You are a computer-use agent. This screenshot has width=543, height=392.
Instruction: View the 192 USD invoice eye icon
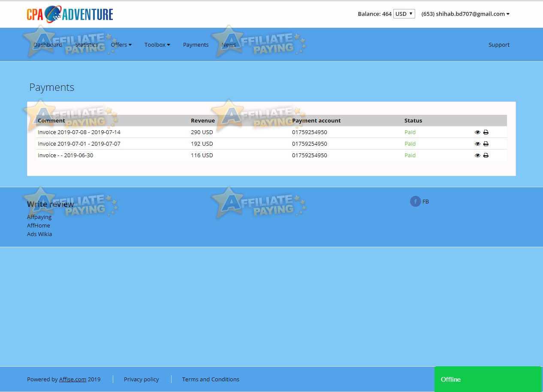477,144
